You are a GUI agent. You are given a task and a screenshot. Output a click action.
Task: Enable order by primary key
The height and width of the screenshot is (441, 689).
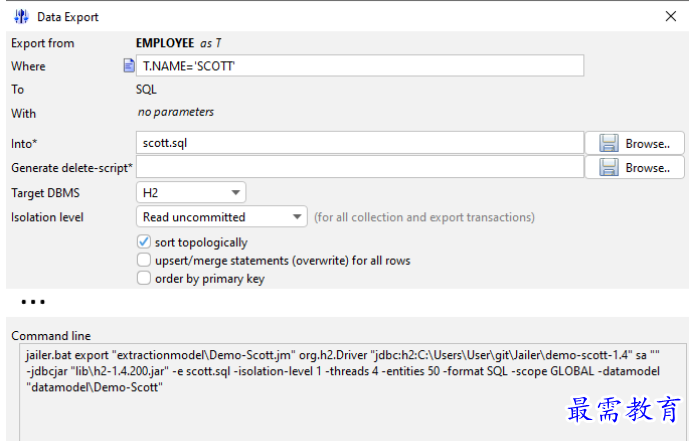pyautogui.click(x=144, y=279)
